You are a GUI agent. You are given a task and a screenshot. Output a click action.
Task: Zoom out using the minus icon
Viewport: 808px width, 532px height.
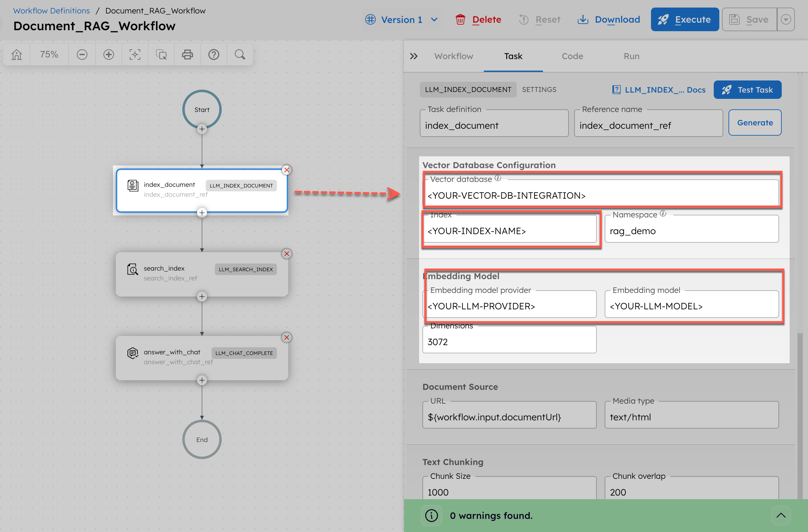click(82, 54)
